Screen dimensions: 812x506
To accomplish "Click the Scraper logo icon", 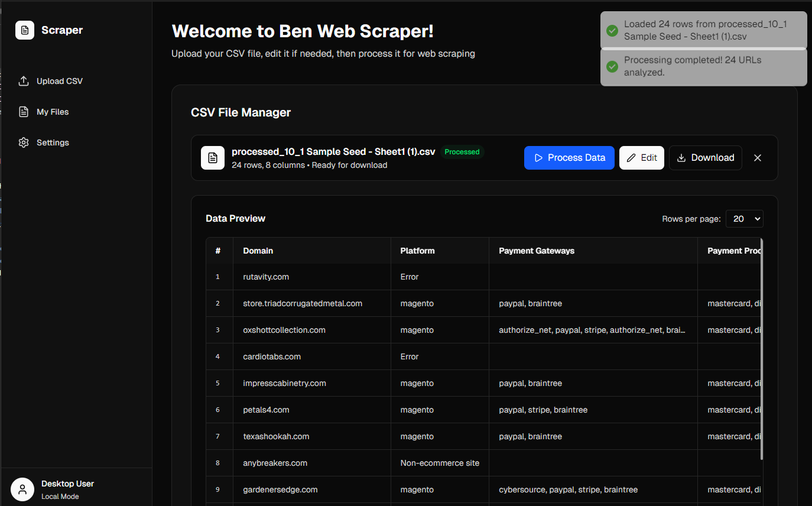I will point(25,30).
